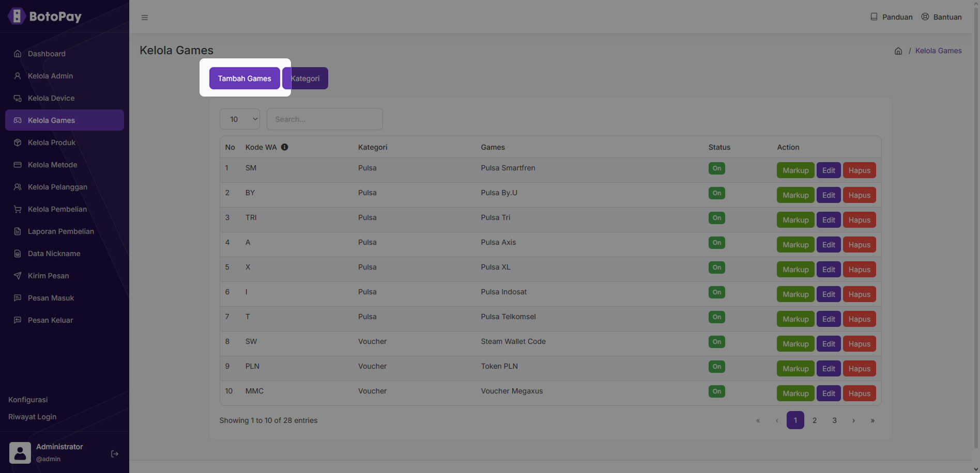The image size is (980, 473).
Task: Click the Kirim Pesan paper plane icon
Action: pos(18,276)
